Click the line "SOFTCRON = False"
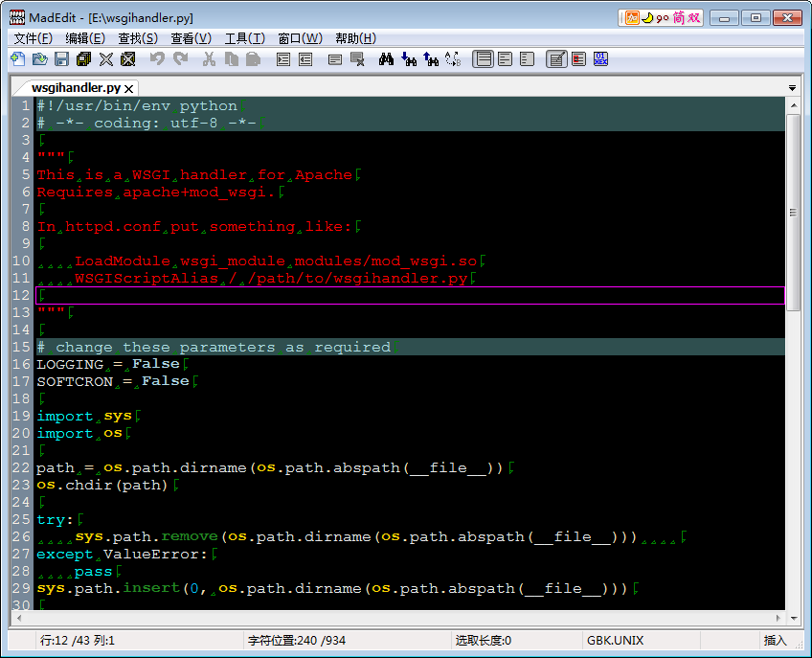The width and height of the screenshot is (812, 658). pyautogui.click(x=113, y=381)
